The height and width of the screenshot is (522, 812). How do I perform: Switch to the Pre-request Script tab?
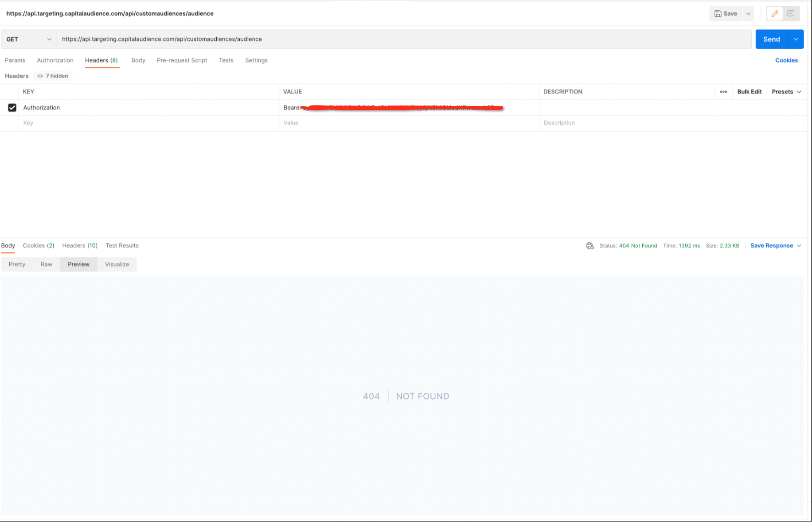182,60
